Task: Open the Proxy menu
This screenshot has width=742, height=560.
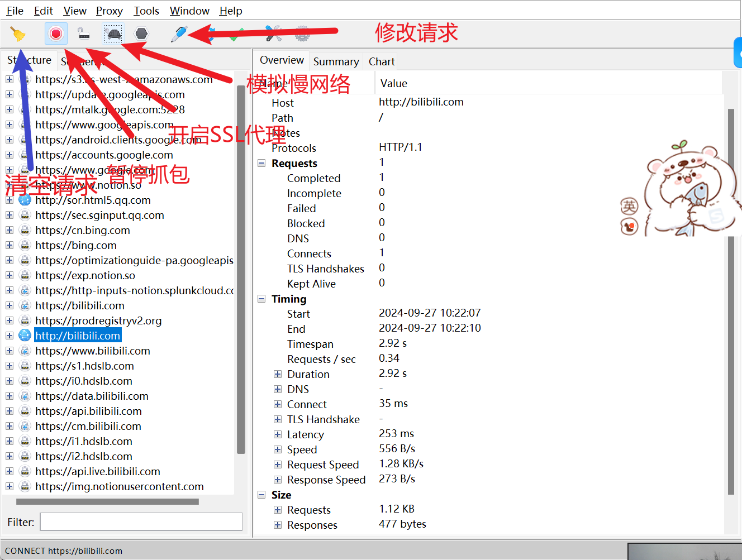Action: click(110, 11)
